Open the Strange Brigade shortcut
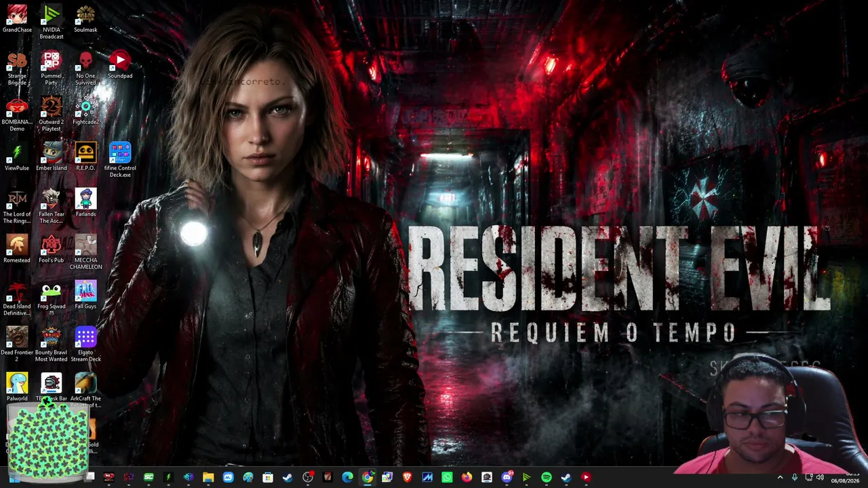The height and width of the screenshot is (488, 868). pos(17,68)
